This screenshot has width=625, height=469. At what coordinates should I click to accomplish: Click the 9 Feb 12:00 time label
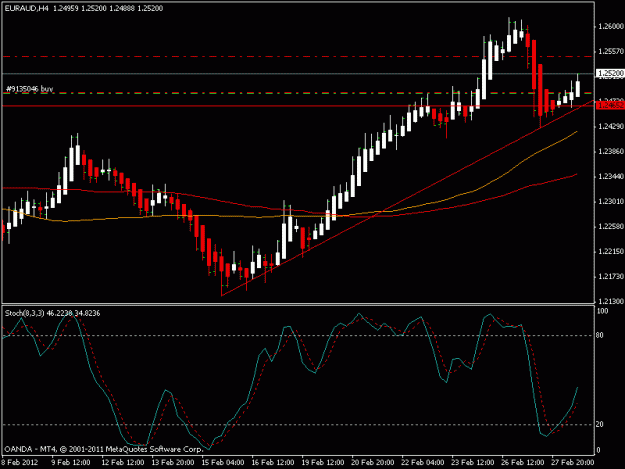[x=71, y=462]
